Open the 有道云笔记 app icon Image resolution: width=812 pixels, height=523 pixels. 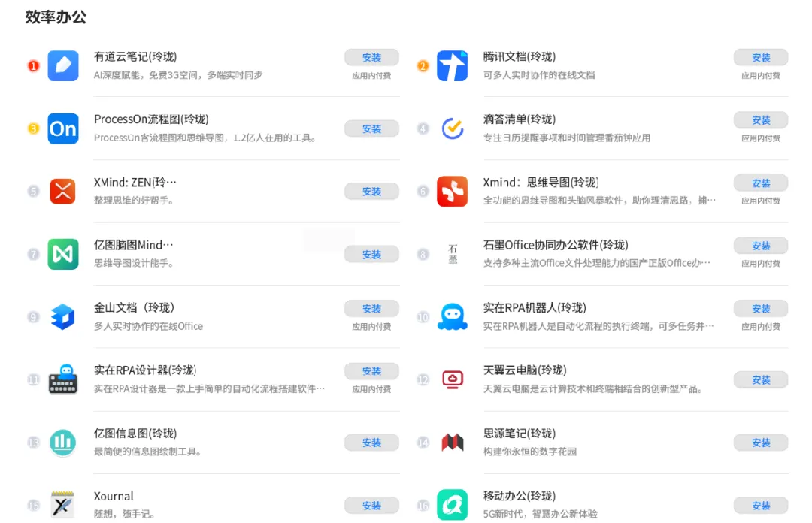pyautogui.click(x=63, y=66)
